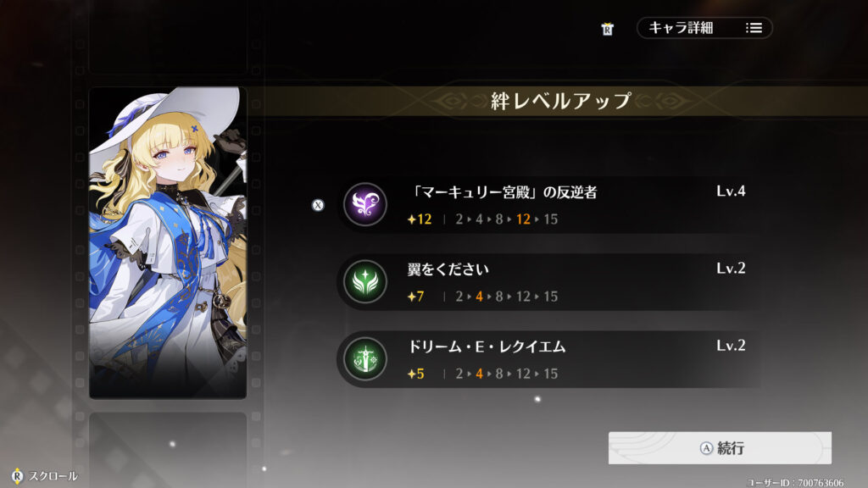The width and height of the screenshot is (868, 488).
Task: Open キャラ詳細 character details
Action: tap(704, 28)
